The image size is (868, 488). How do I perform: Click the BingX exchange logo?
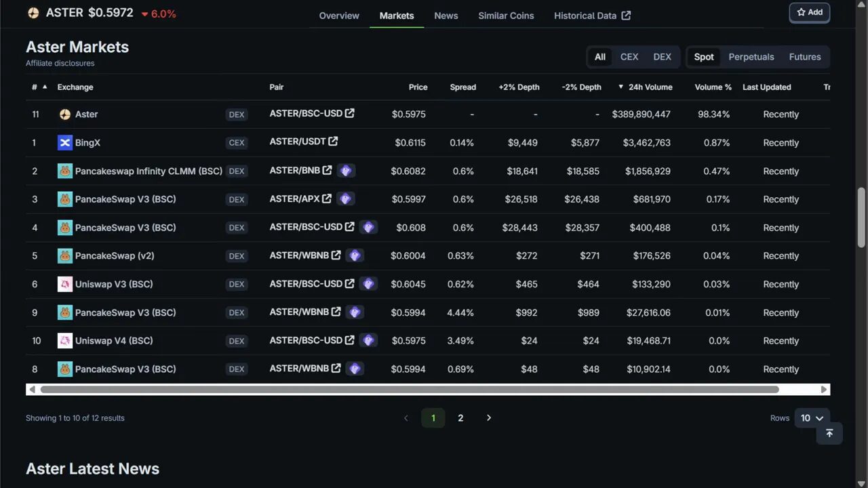(x=64, y=142)
